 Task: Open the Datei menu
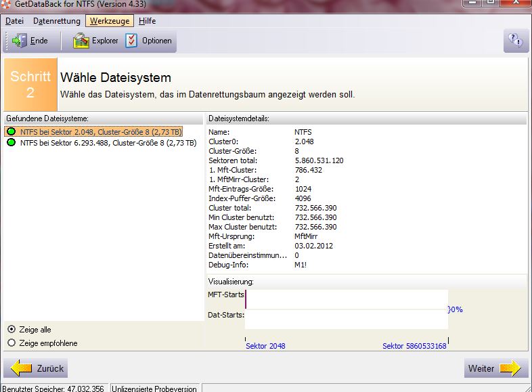[15, 21]
